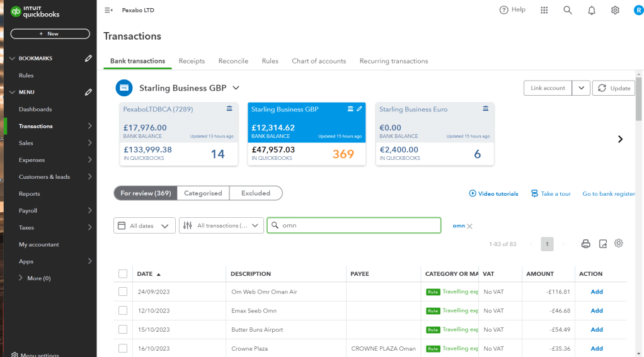Add the Emax Seeb Omn transaction

(597, 310)
